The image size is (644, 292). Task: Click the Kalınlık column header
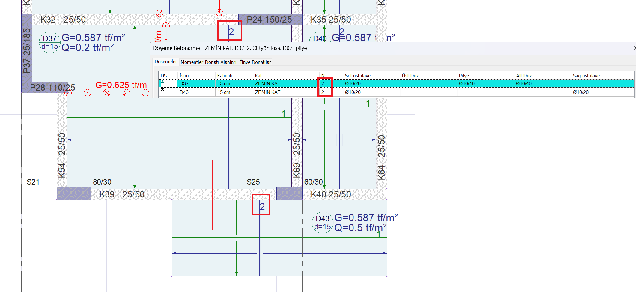click(225, 76)
